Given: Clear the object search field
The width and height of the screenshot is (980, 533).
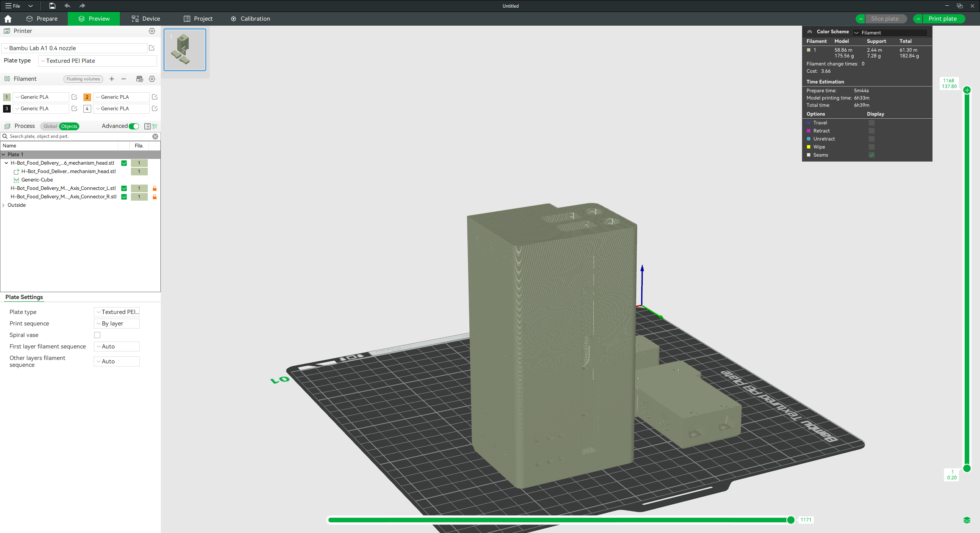Looking at the screenshot, I should coord(155,136).
